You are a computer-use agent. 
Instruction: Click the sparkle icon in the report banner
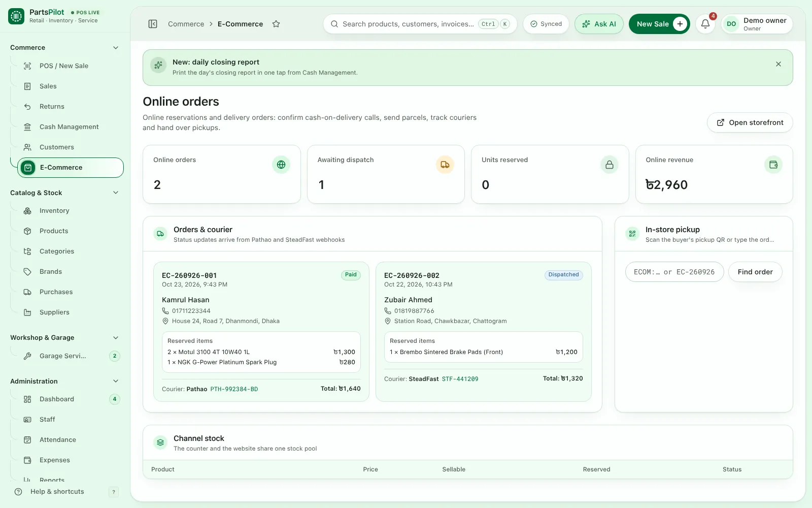click(x=158, y=65)
